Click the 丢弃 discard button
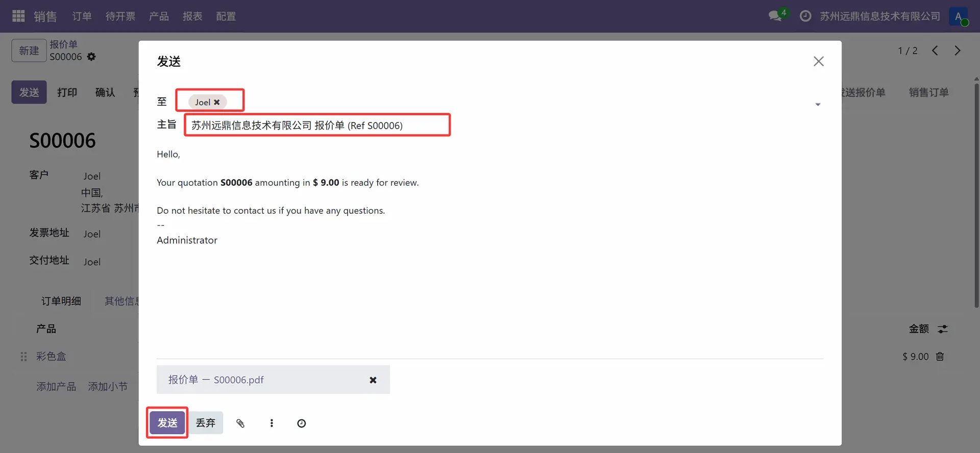The height and width of the screenshot is (453, 980). point(206,423)
